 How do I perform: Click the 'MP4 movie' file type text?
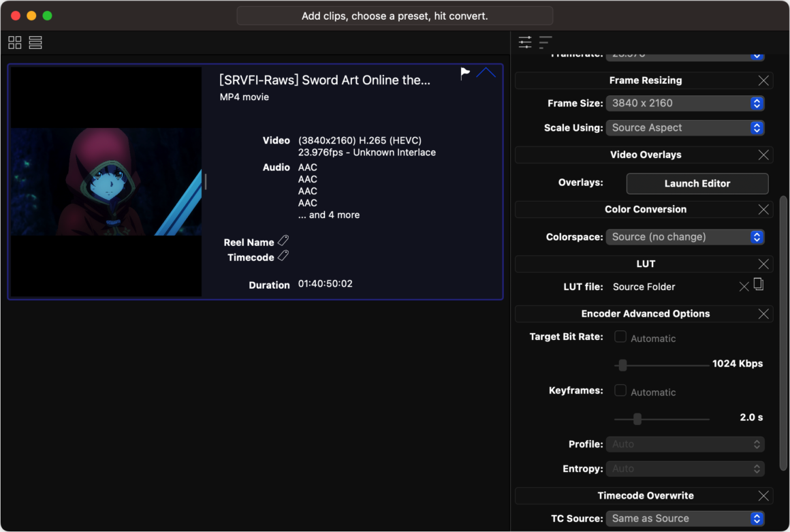click(244, 97)
